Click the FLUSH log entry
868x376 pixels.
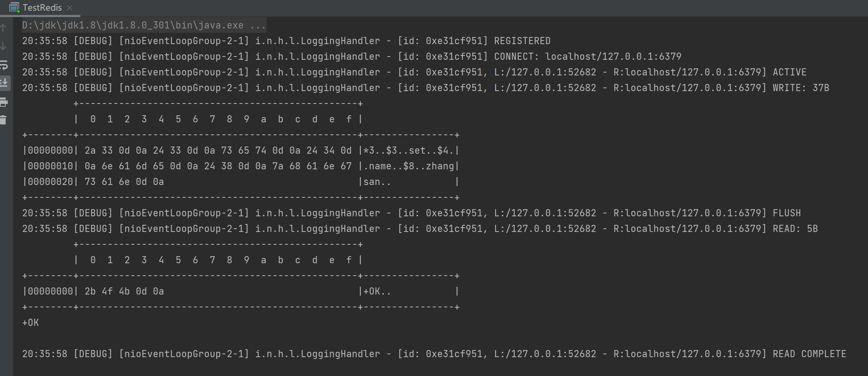[x=786, y=213]
